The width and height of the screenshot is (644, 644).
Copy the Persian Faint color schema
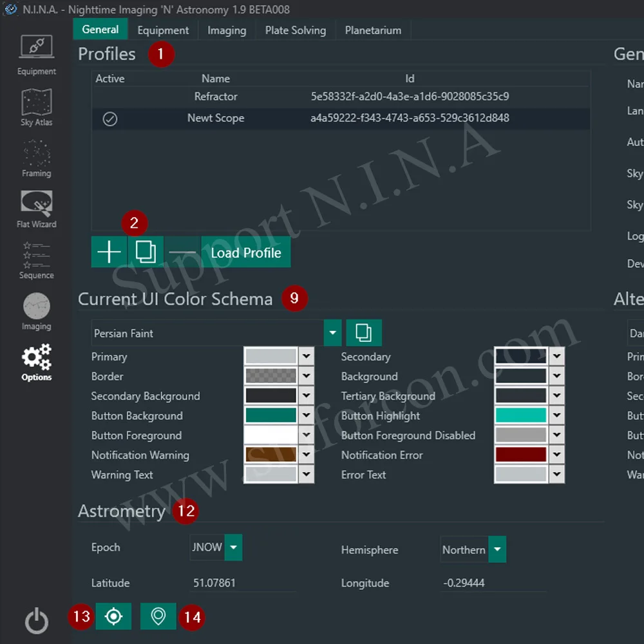click(364, 332)
